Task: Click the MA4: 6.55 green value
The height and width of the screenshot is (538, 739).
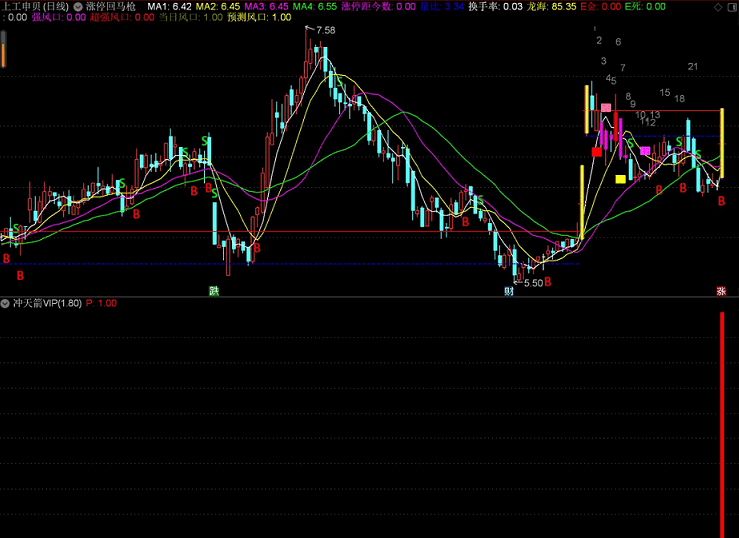Action: pos(315,7)
